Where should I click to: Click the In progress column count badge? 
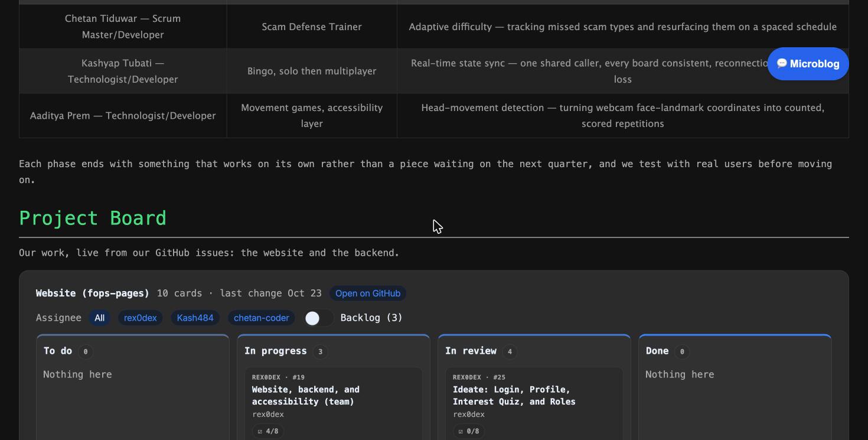[x=320, y=351]
